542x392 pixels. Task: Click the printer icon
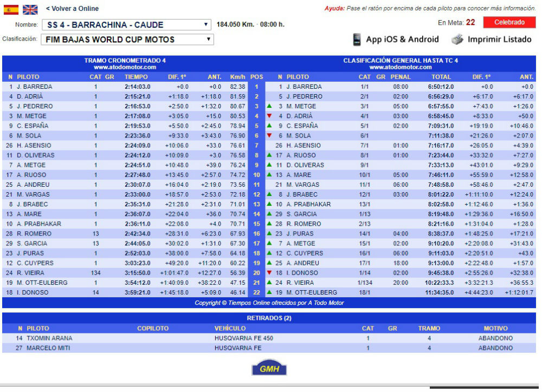pyautogui.click(x=458, y=40)
